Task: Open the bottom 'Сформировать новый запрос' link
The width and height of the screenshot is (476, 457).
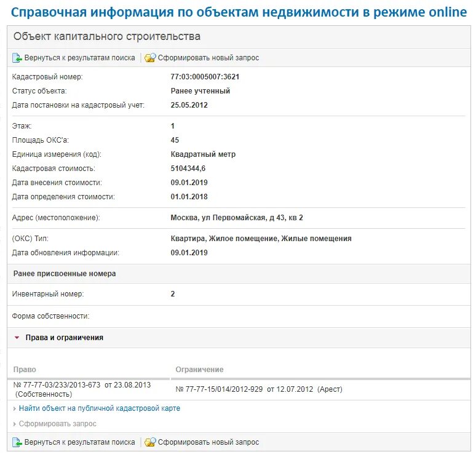Action: click(208, 442)
